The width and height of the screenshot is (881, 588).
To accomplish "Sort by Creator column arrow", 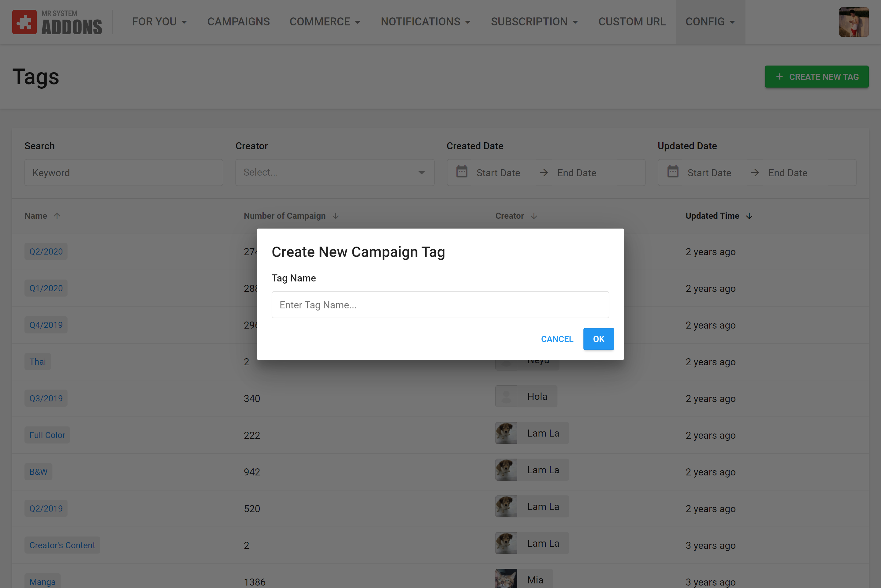I will click(534, 216).
